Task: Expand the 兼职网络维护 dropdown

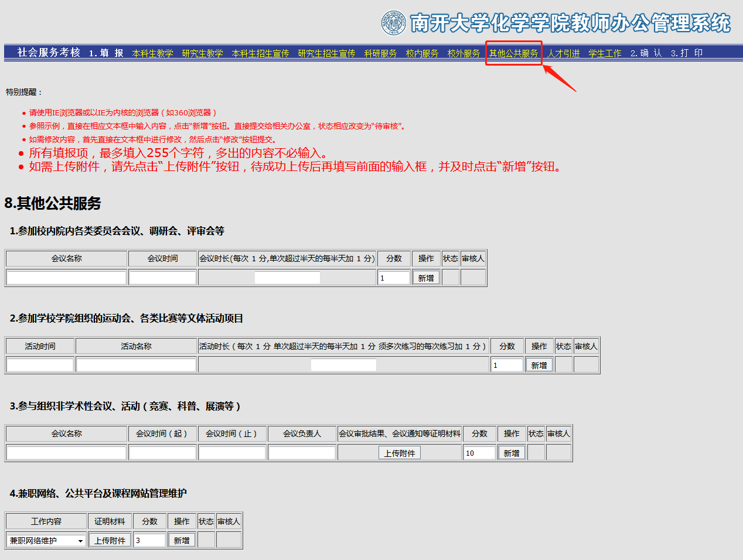Action: tap(46, 541)
